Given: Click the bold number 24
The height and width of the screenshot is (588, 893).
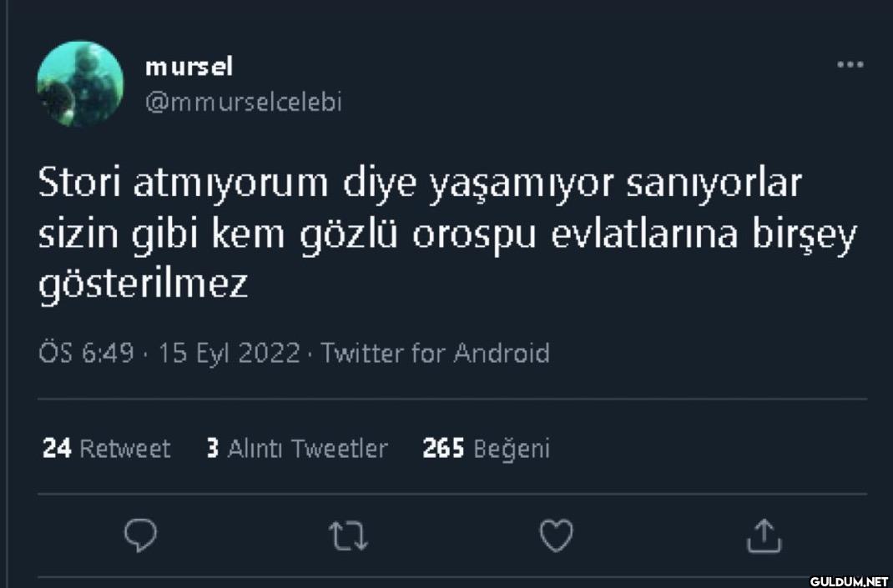Looking at the screenshot, I should (57, 449).
